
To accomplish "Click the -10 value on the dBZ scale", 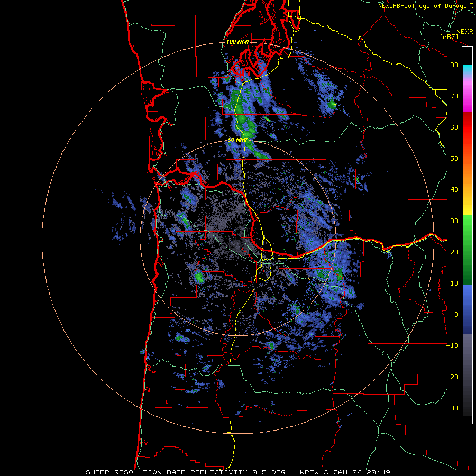I will tap(452, 346).
